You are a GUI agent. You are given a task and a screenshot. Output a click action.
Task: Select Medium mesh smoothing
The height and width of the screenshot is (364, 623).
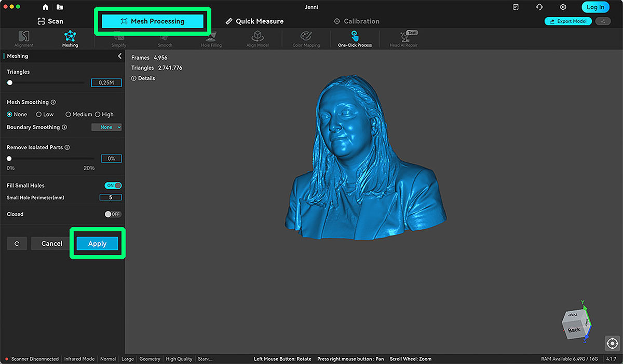click(x=79, y=114)
